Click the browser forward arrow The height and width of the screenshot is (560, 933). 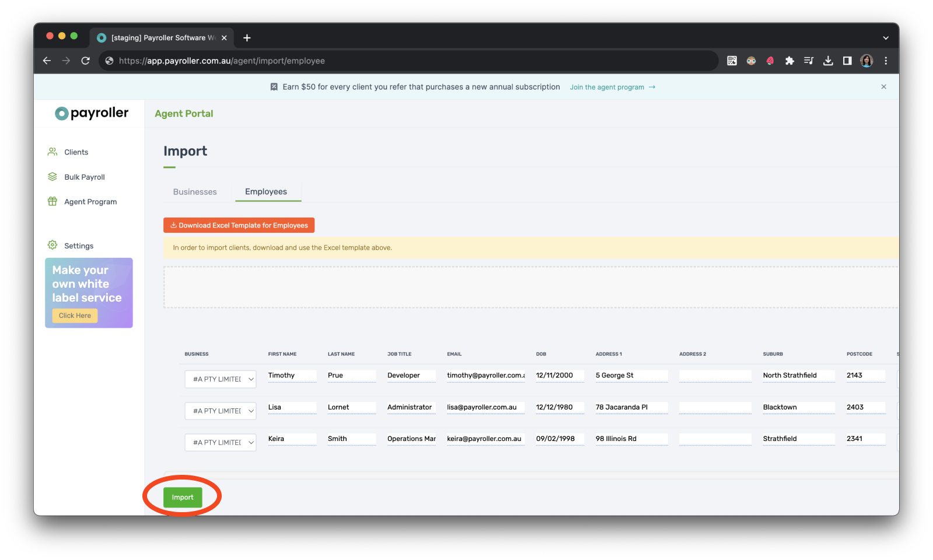pos(66,61)
